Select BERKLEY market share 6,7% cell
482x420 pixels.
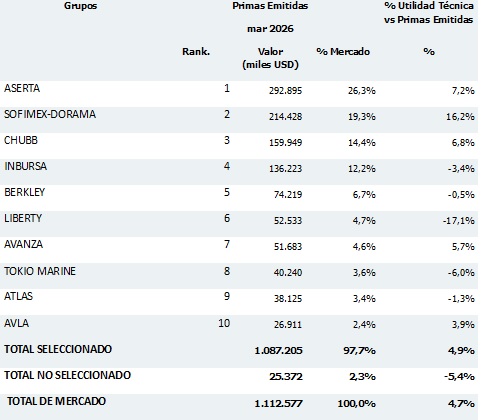click(x=364, y=195)
